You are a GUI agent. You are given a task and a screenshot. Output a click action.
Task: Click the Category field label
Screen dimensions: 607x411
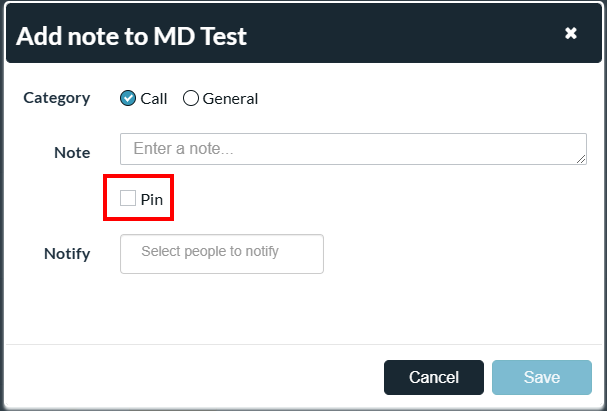point(57,98)
